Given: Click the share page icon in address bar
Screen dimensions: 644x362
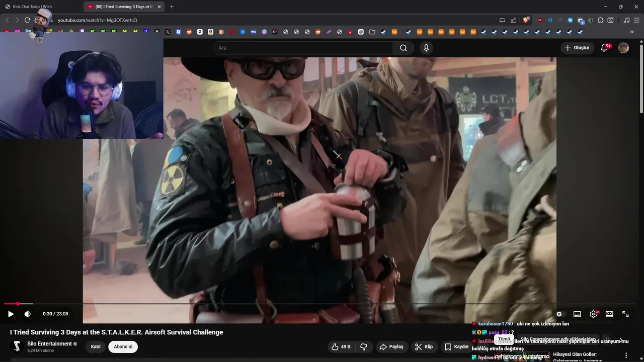Looking at the screenshot, I should (x=513, y=20).
